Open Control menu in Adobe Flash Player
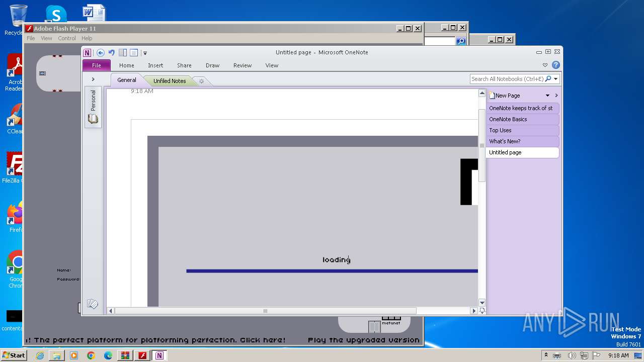Screen dimensions: 644x362 coord(67,38)
